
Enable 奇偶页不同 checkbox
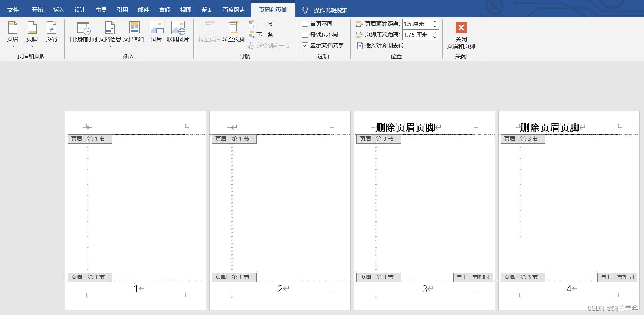coord(305,35)
